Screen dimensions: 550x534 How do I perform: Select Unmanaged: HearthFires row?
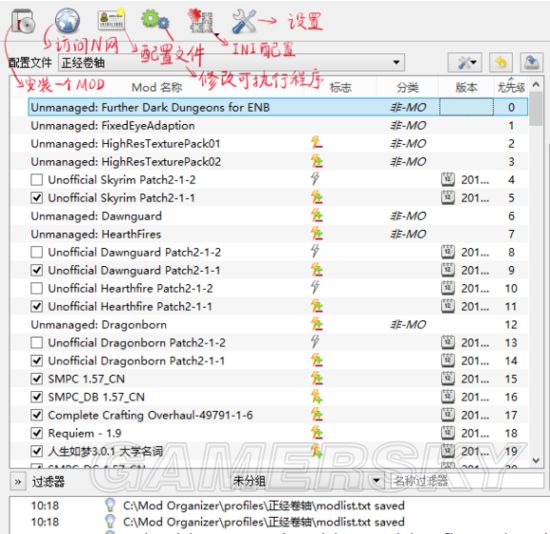click(270, 234)
